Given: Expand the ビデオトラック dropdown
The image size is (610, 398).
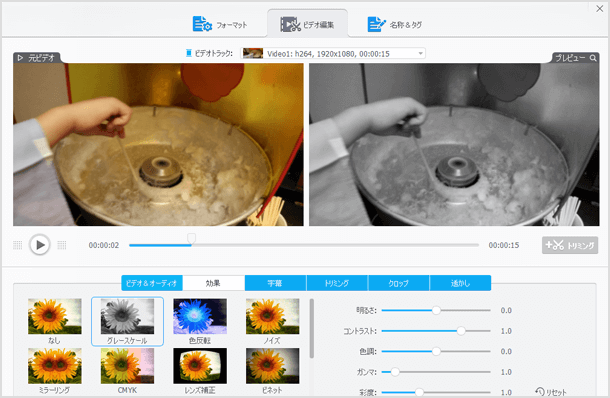Looking at the screenshot, I should [420, 54].
